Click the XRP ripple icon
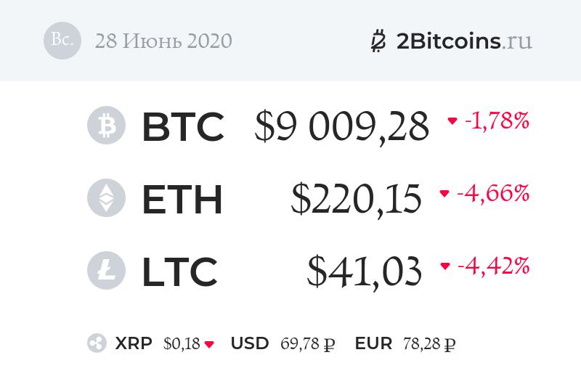Viewport: 581px width, 392px height. [97, 343]
